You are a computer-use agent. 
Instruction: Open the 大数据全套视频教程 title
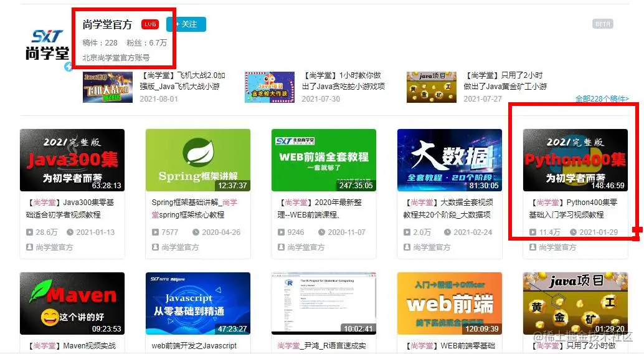448,208
